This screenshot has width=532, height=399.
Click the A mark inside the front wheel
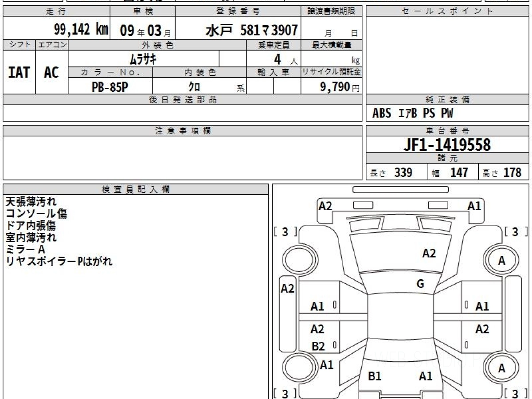501,261
